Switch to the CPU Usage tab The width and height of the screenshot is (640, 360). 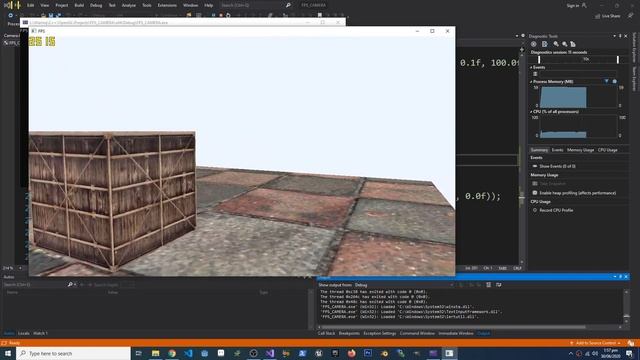pos(607,150)
